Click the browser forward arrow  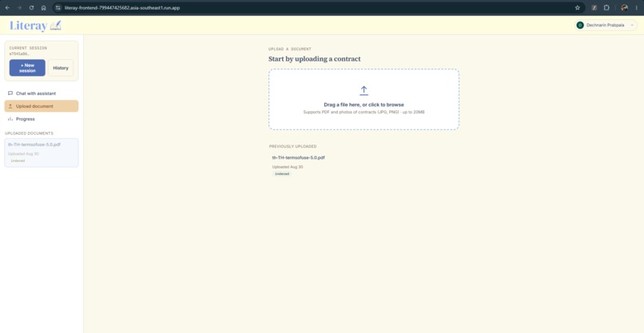(x=19, y=8)
